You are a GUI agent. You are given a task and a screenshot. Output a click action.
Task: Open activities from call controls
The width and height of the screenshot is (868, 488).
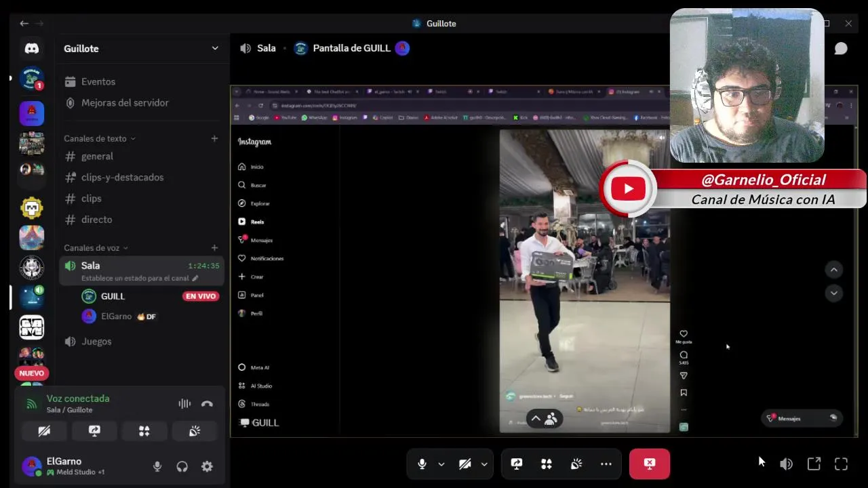click(547, 464)
